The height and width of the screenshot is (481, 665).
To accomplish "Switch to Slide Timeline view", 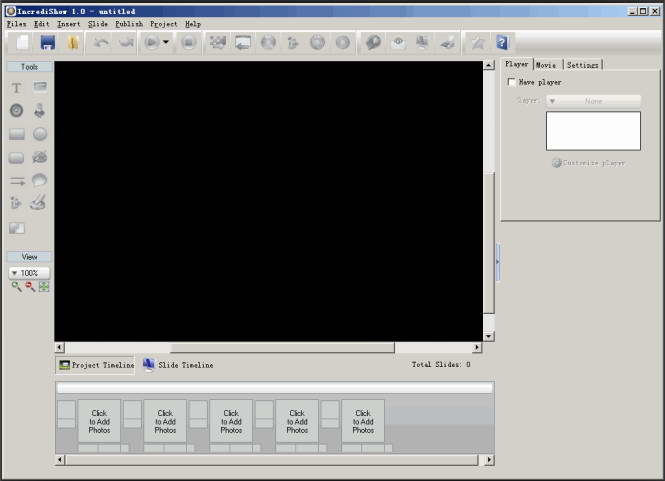I will (178, 365).
